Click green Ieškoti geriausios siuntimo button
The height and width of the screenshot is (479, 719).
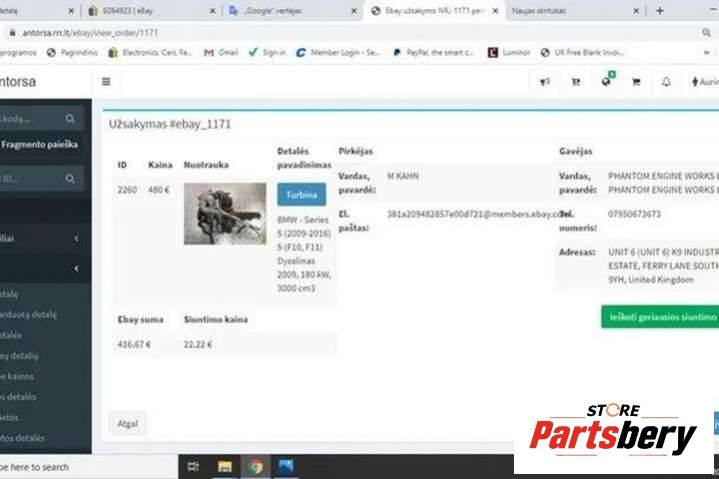660,317
